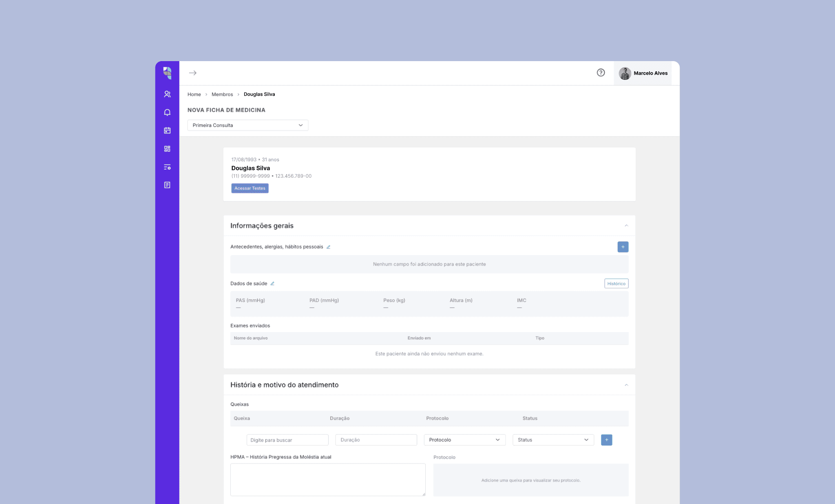Open the members icon in sidebar
Image resolution: width=835 pixels, height=504 pixels.
coord(167,94)
